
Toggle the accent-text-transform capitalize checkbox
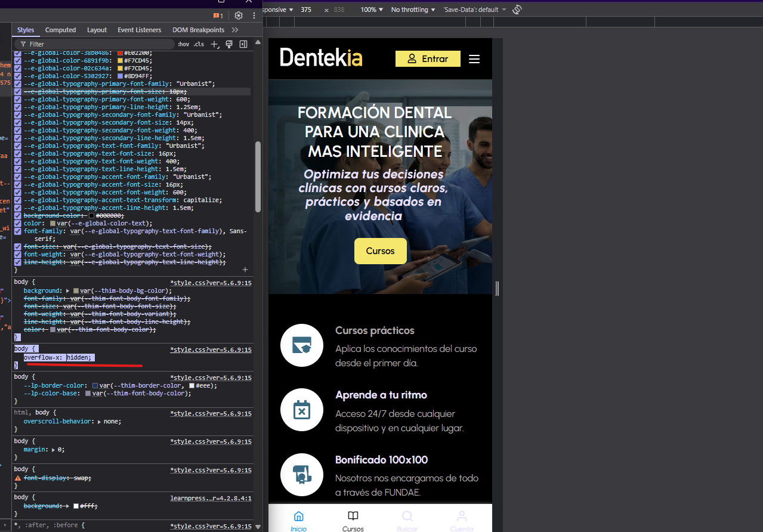coord(18,200)
